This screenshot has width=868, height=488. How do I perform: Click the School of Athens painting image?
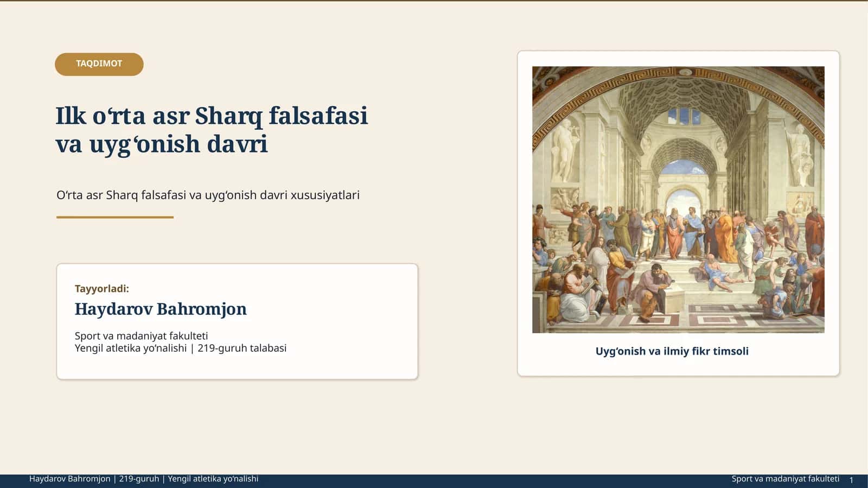pos(678,200)
